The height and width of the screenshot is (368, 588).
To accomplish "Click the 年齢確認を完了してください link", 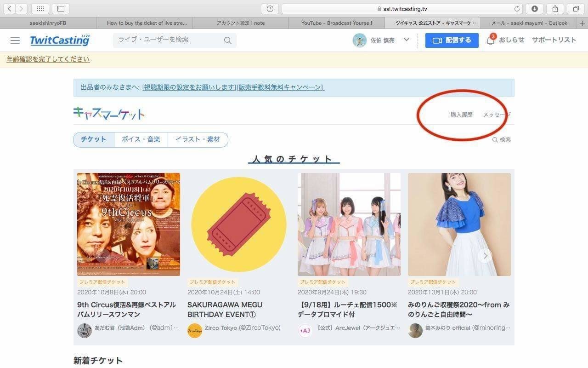I will tap(48, 59).
